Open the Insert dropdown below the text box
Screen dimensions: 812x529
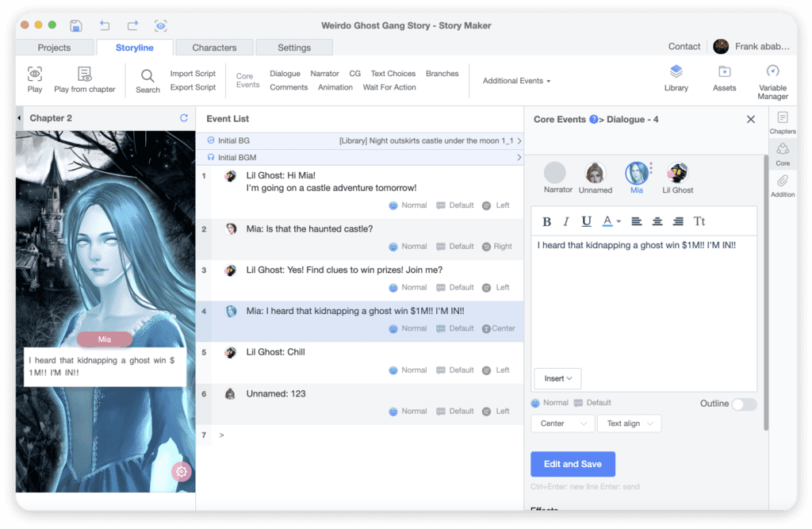557,378
